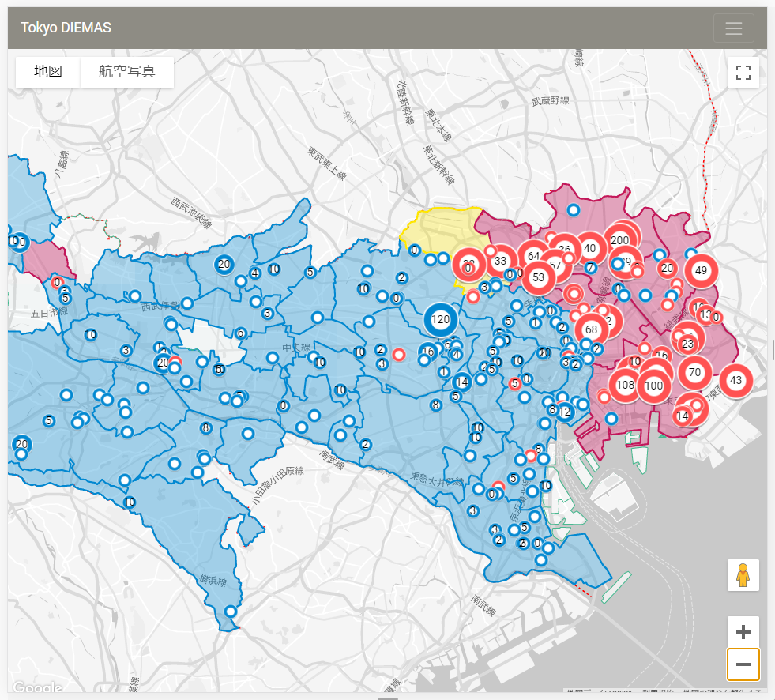This screenshot has width=775, height=700.
Task: Click the Pegman Street View icon
Action: click(x=743, y=575)
